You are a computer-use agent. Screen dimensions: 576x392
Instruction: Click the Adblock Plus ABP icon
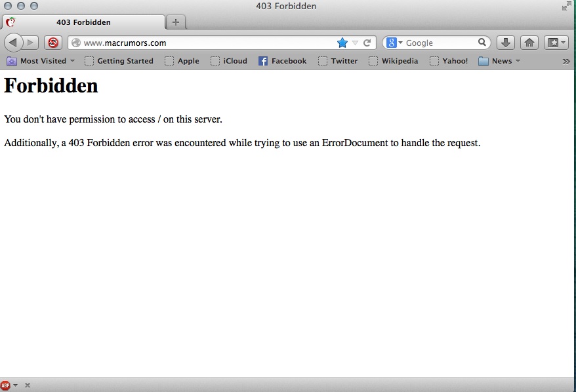(5, 385)
